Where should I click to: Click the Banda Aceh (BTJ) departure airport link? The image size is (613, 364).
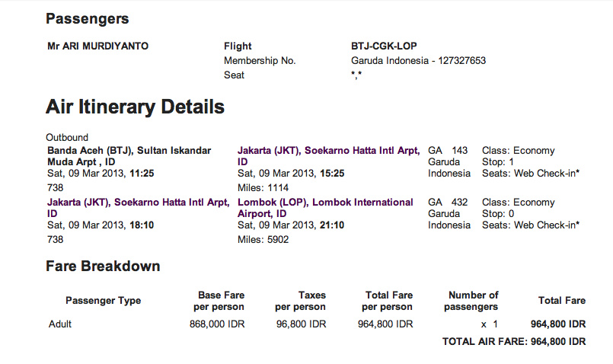129,151
